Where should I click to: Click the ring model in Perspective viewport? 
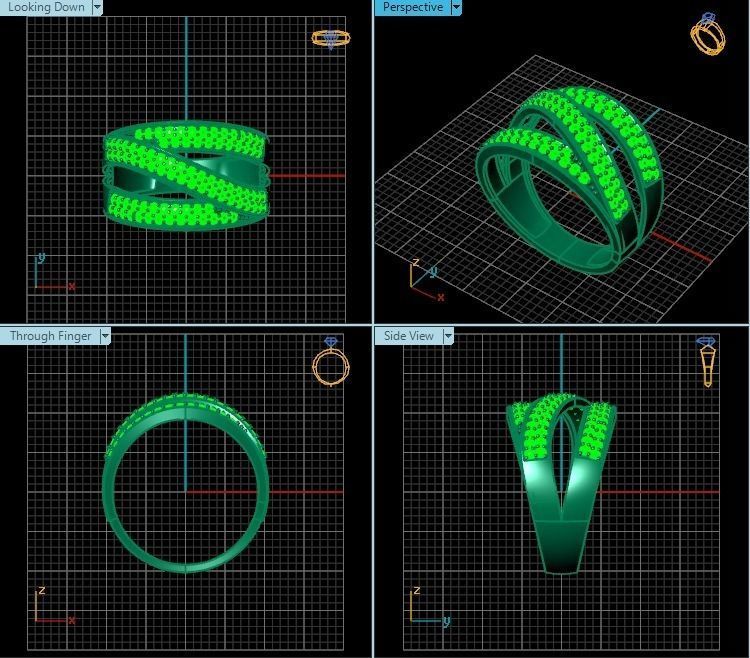click(x=569, y=180)
